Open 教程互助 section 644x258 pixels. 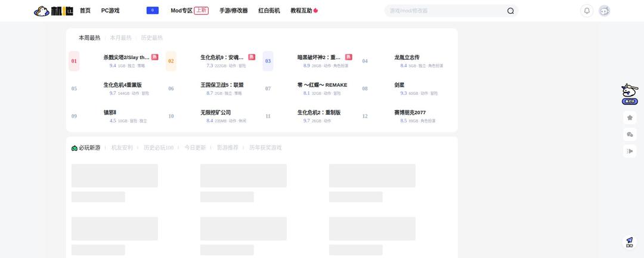[302, 11]
